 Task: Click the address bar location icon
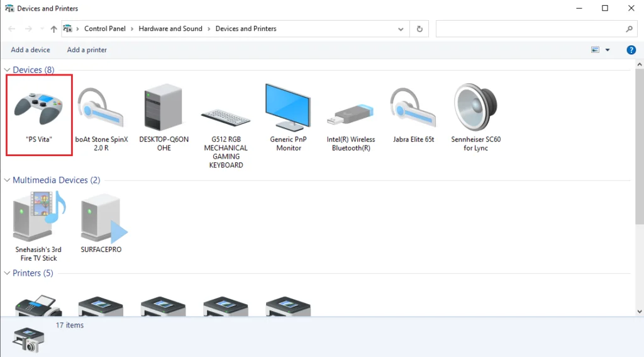click(67, 28)
